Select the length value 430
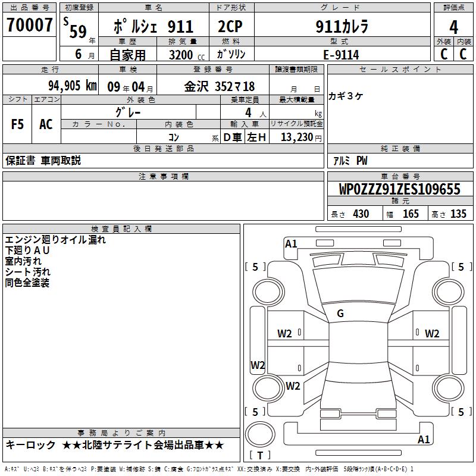The height and width of the screenshot is (476, 476). pos(361,214)
